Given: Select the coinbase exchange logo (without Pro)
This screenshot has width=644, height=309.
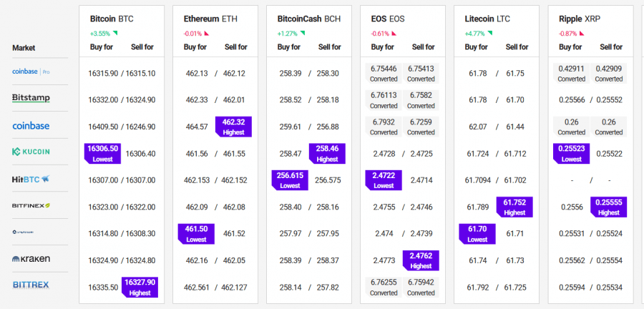Looking at the screenshot, I should coord(31,126).
